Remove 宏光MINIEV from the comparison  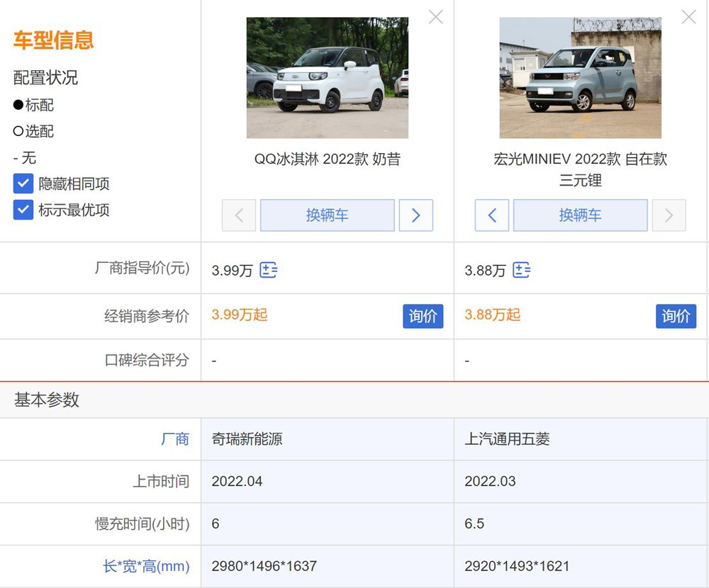688,17
